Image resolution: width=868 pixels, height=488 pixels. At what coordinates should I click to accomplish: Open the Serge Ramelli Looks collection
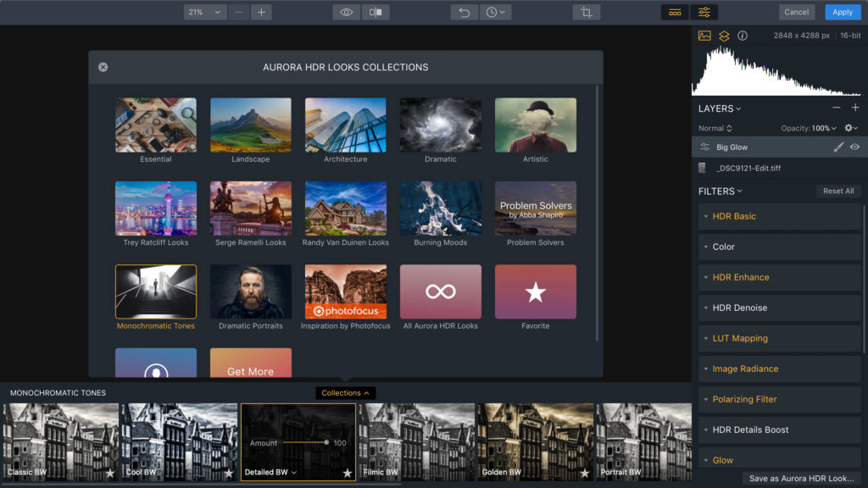point(251,208)
